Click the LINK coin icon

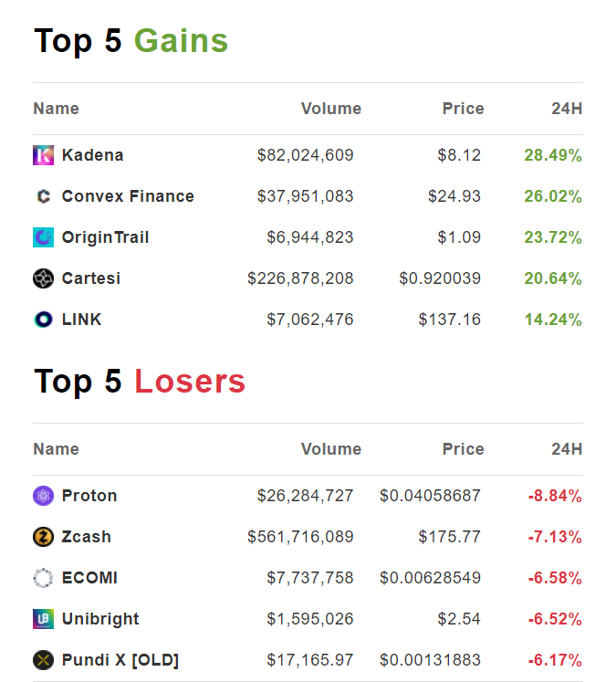(x=43, y=320)
